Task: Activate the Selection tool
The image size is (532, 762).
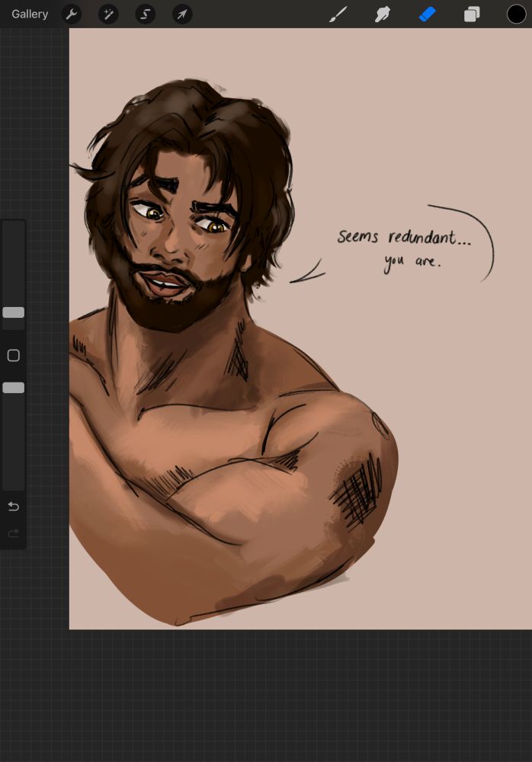Action: tap(145, 14)
